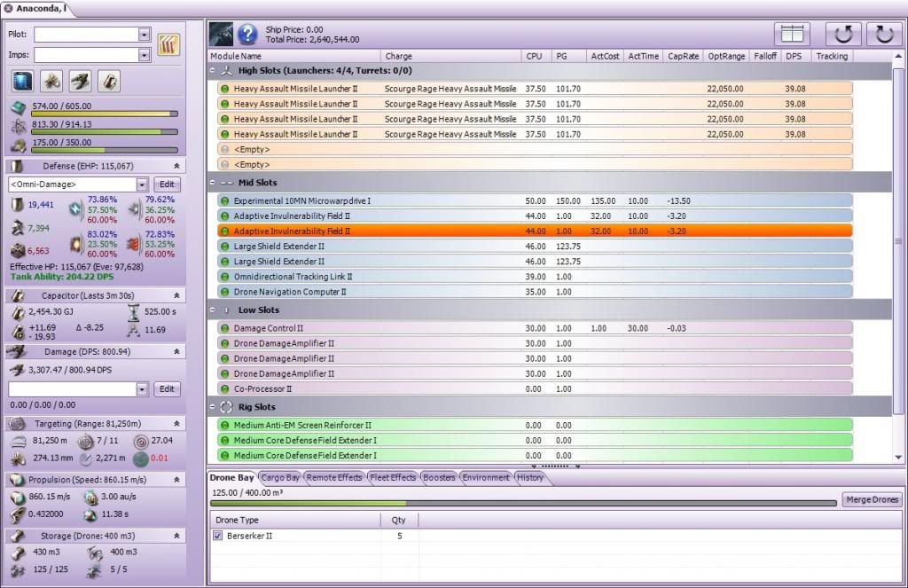The width and height of the screenshot is (908, 588).
Task: Click the Merge Drones button
Action: point(872,499)
